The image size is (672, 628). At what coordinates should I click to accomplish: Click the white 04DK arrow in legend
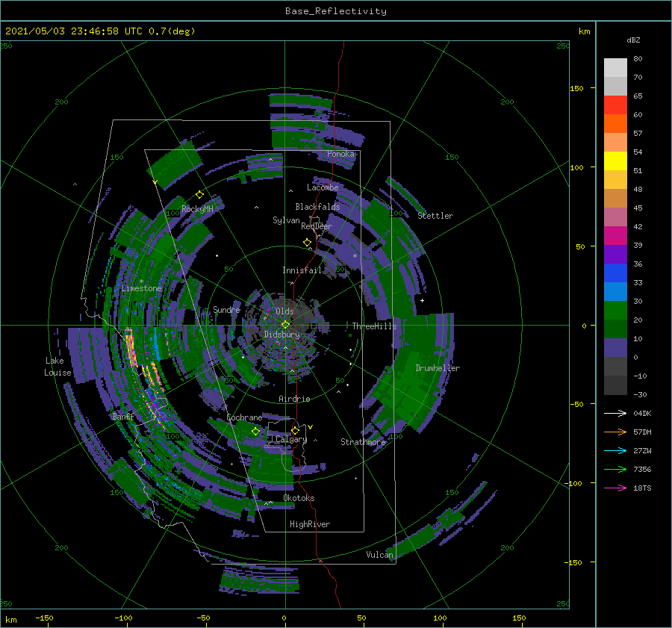(615, 413)
